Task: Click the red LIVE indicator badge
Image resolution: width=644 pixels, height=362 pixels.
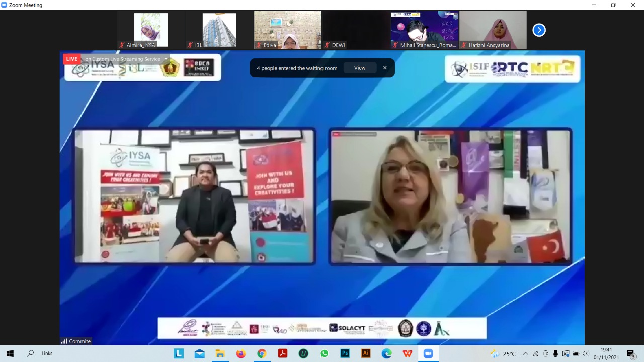Action: pyautogui.click(x=72, y=59)
